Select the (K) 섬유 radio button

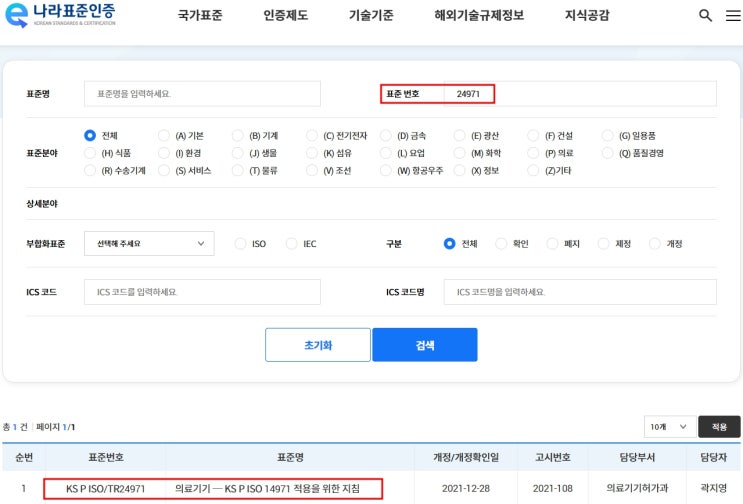pos(312,153)
